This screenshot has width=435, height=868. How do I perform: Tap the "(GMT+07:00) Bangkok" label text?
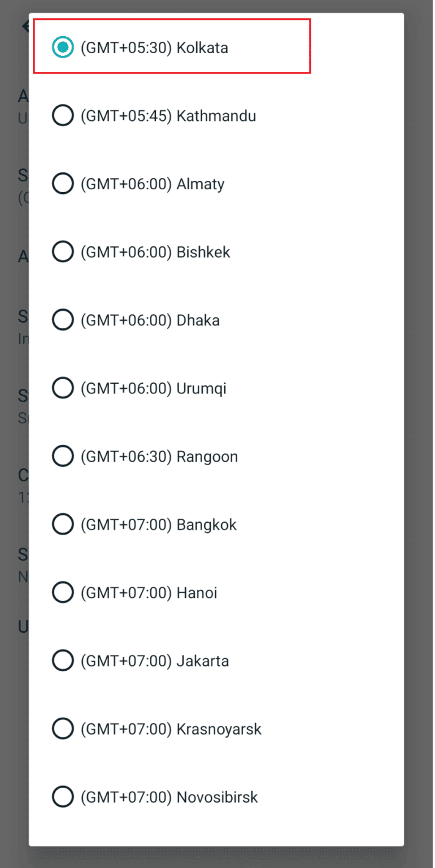[159, 525]
